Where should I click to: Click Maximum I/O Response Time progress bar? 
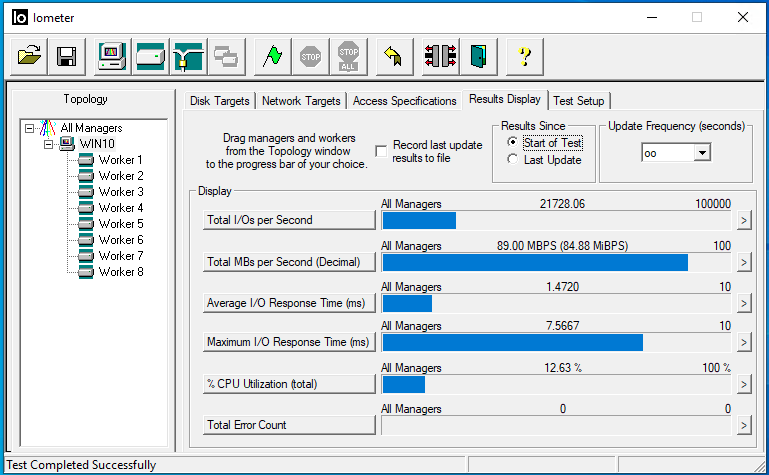click(556, 343)
